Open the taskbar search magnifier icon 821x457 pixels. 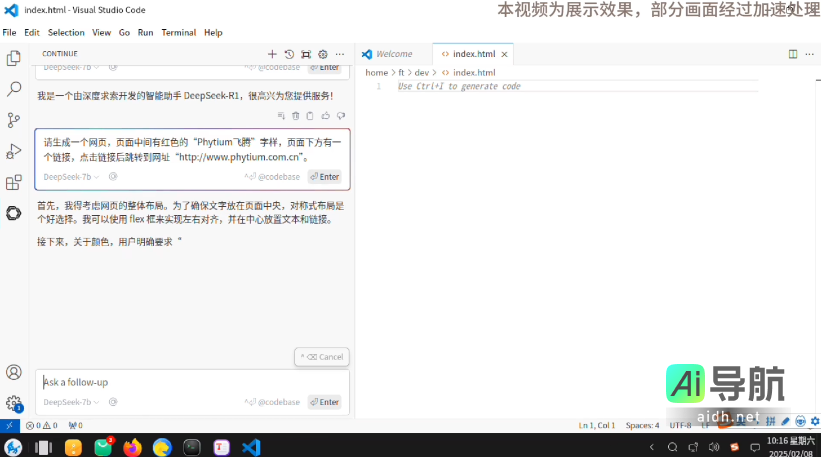[x=672, y=447]
